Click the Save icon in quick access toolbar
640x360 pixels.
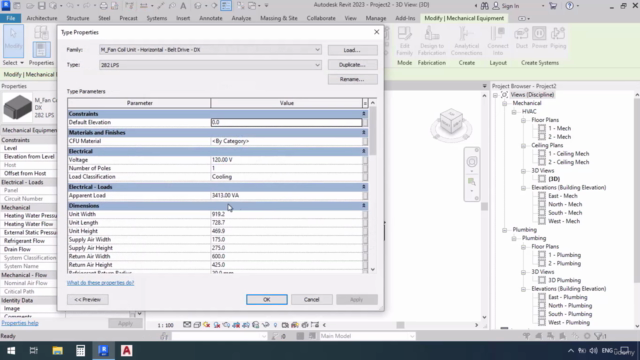(x=41, y=6)
